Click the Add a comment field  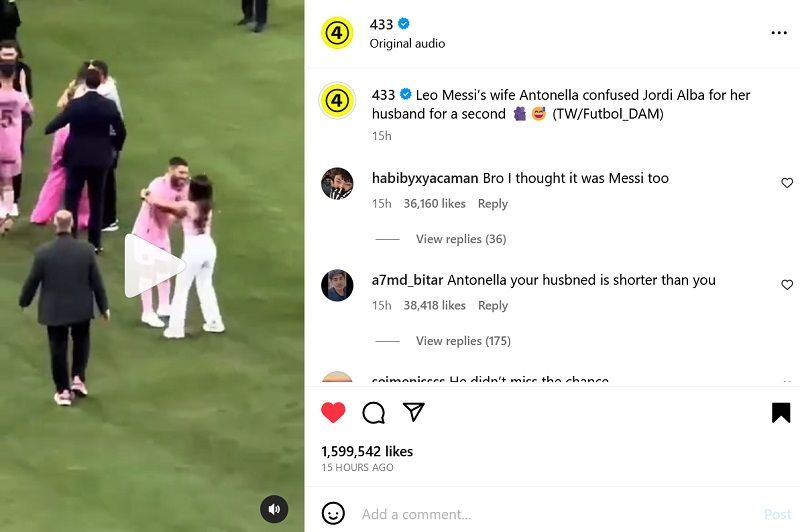556,514
